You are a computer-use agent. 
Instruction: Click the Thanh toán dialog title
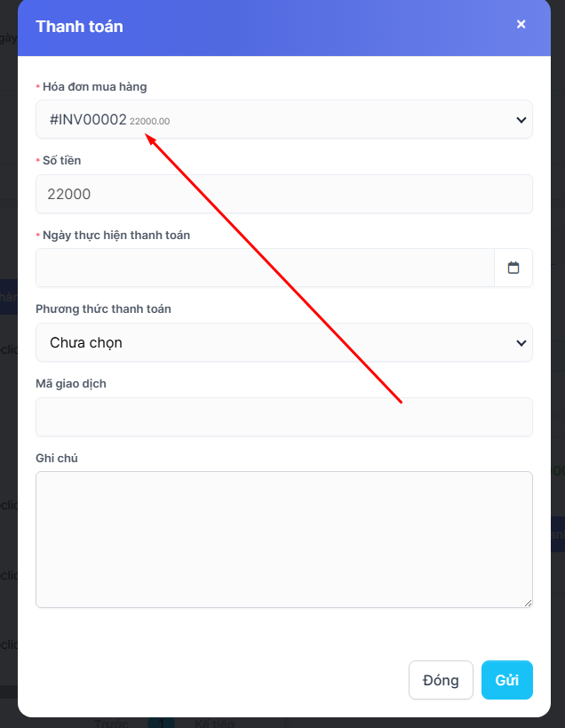[x=79, y=27]
